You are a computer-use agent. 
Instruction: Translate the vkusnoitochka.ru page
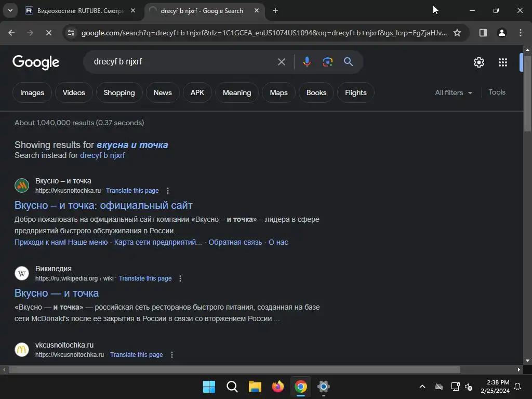132,191
